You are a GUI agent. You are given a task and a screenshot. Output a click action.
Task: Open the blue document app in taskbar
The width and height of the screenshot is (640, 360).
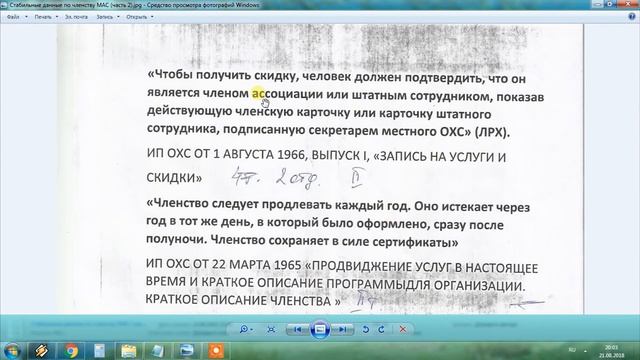99,351
